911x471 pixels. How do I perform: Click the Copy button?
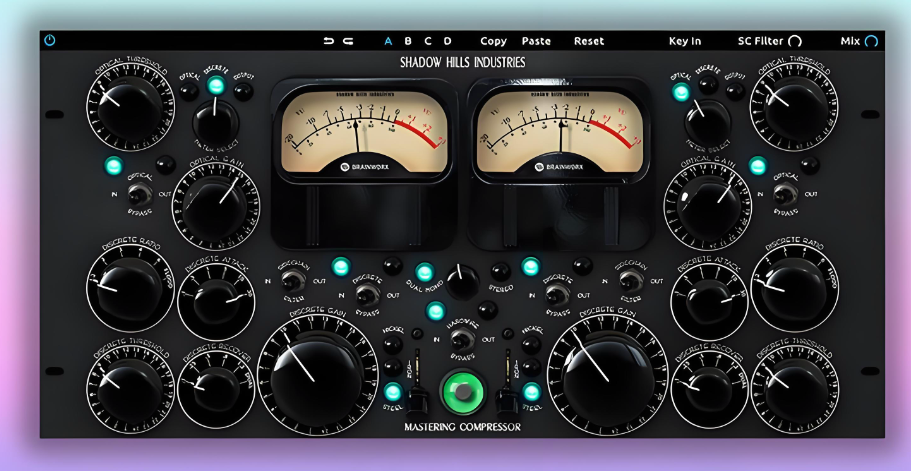493,41
